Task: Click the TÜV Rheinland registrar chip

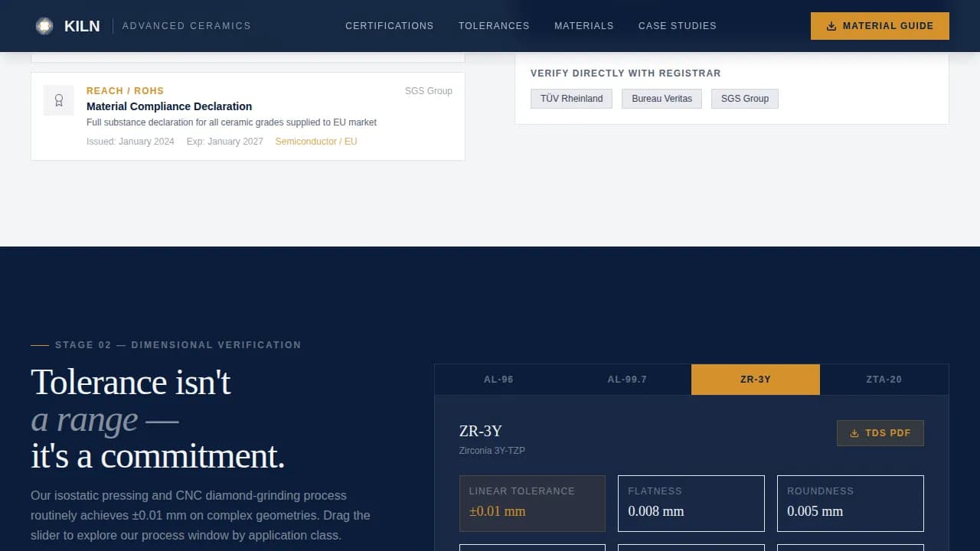Action: [571, 98]
